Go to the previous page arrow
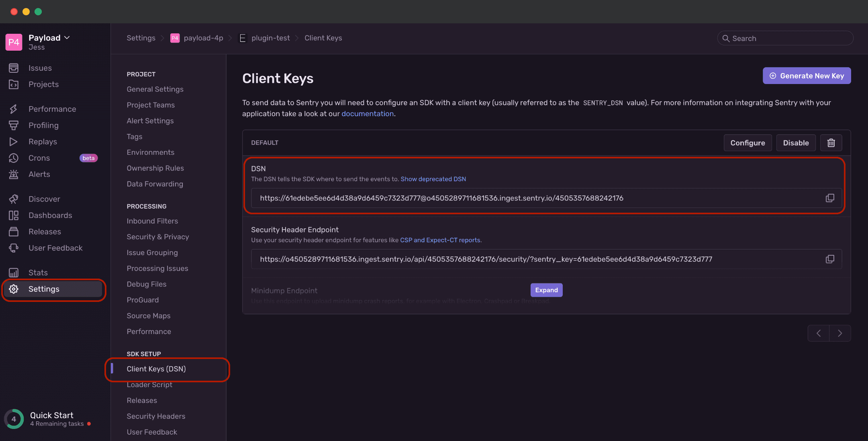 [819, 333]
